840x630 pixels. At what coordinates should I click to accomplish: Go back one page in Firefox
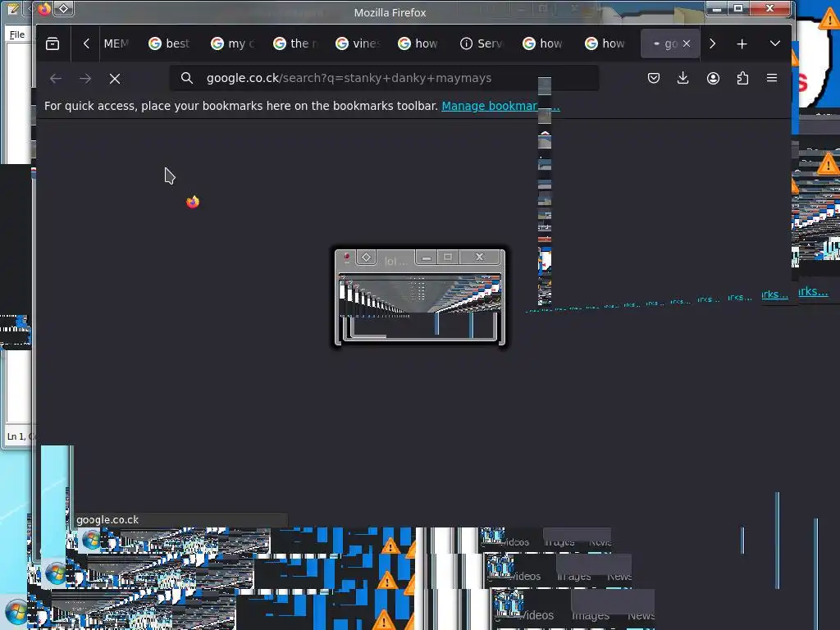tap(56, 79)
